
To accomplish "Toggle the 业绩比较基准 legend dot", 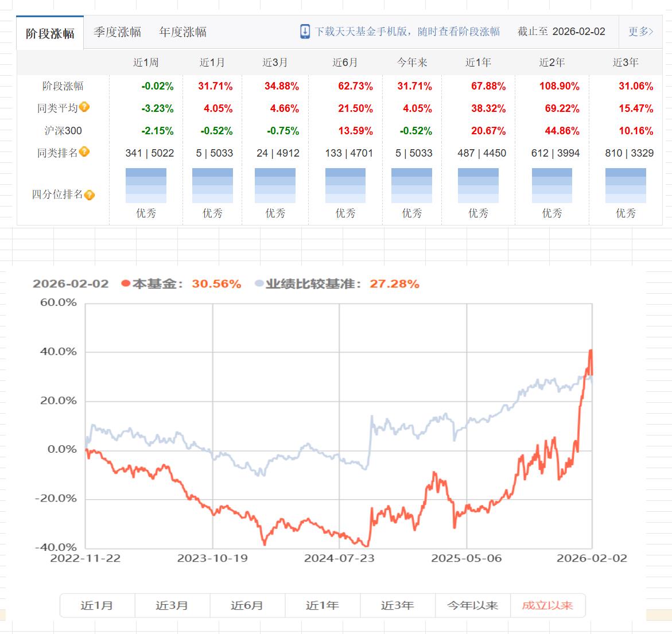I will [259, 283].
